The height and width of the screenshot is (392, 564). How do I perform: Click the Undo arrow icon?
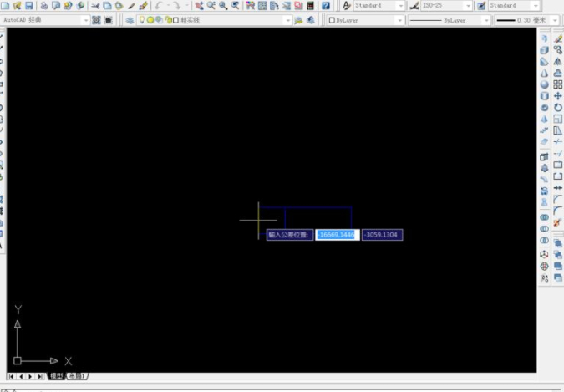(x=158, y=5)
